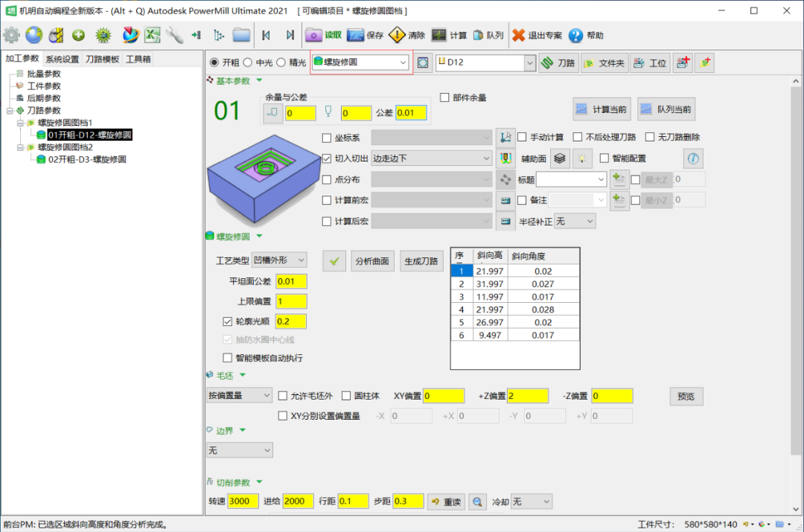Switch to the 系统设置 tab

(x=62, y=59)
